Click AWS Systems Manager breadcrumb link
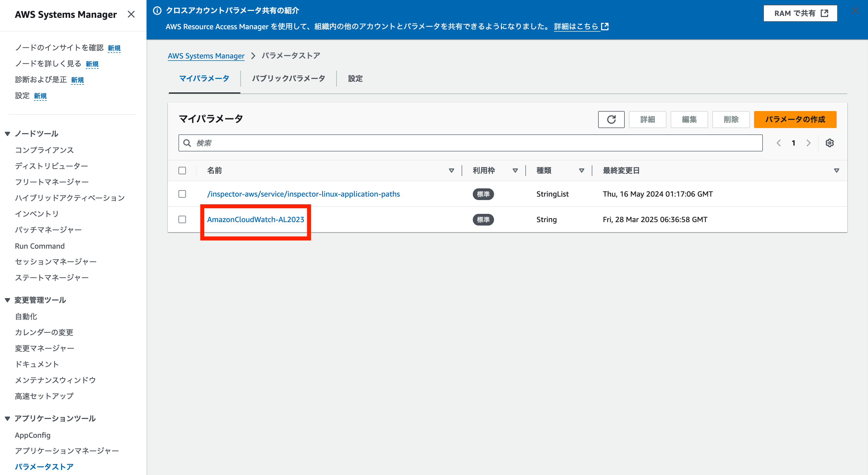 (206, 56)
